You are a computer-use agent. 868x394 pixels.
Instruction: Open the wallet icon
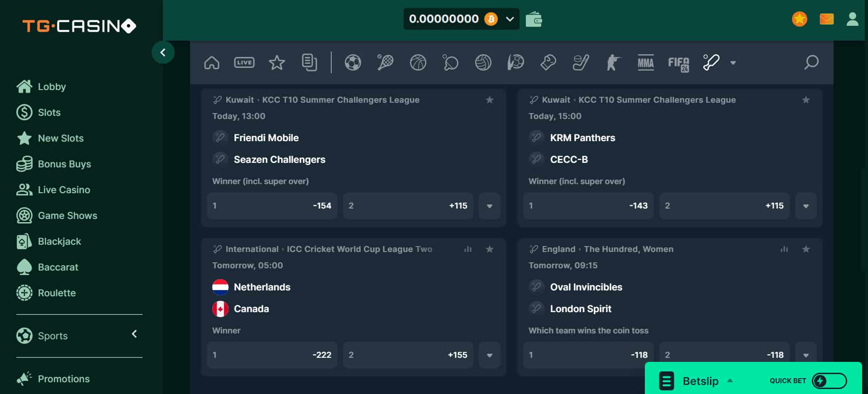click(x=534, y=19)
